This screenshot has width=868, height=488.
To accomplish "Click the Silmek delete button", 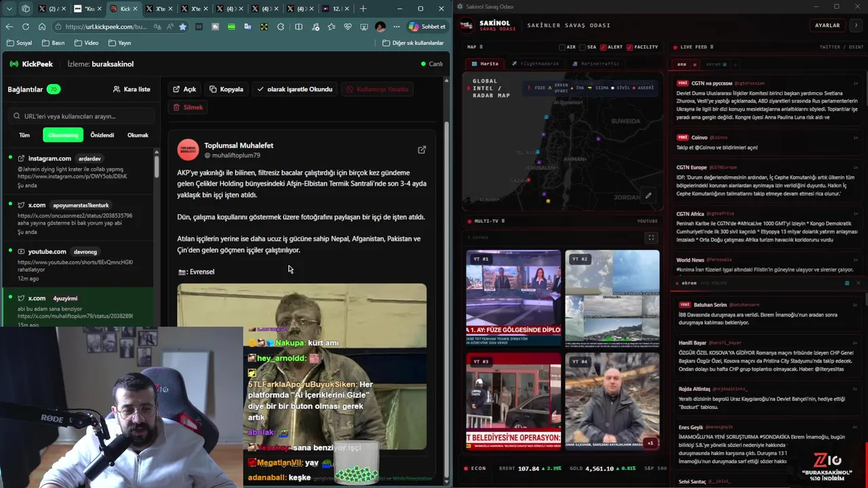I will point(188,107).
